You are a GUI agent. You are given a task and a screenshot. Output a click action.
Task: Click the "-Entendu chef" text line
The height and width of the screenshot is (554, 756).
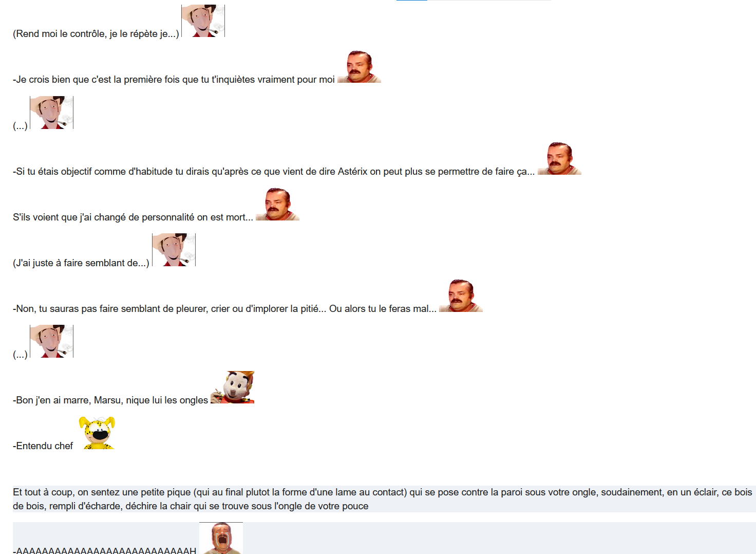pos(43,446)
